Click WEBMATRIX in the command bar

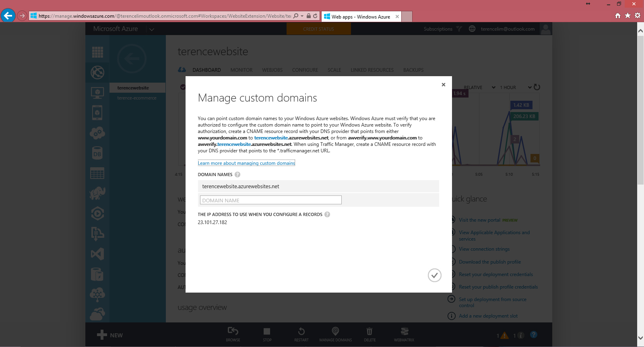tap(404, 334)
